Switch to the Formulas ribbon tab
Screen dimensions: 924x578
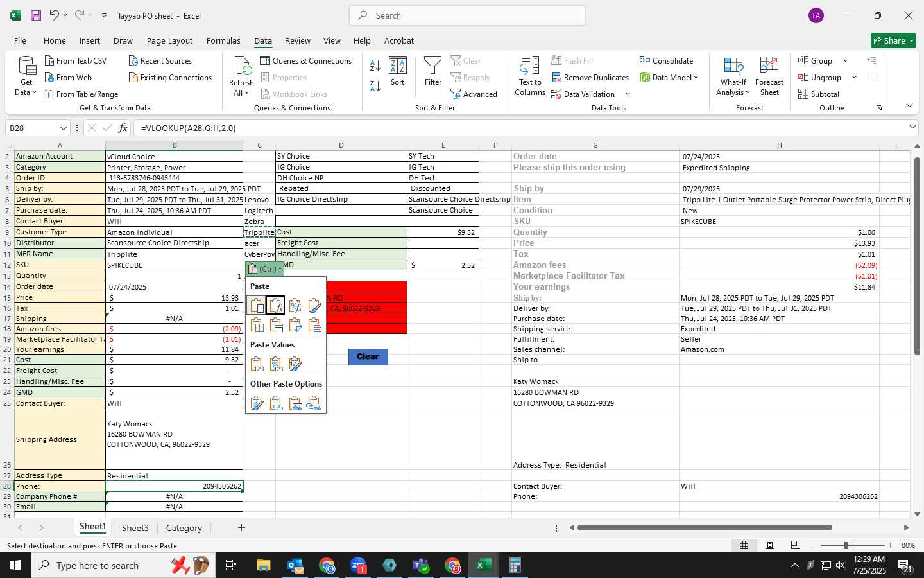click(x=223, y=40)
